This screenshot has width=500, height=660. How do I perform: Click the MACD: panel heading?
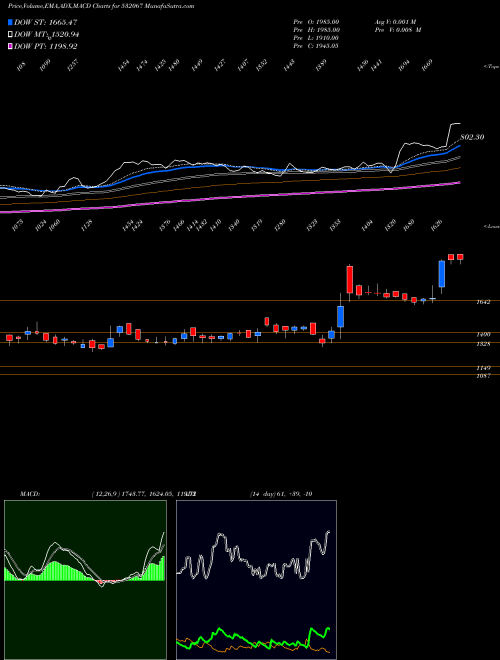point(29,494)
